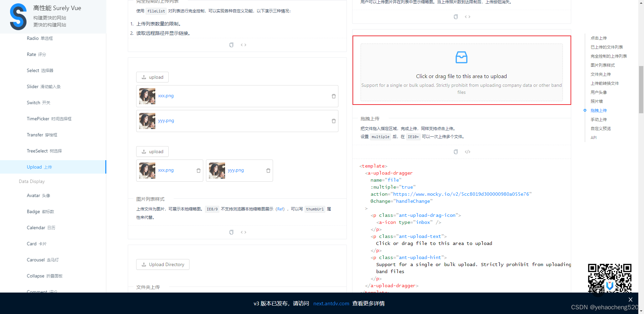Open the next.antdv.com link
This screenshot has height=314, width=644.
pyautogui.click(x=331, y=303)
